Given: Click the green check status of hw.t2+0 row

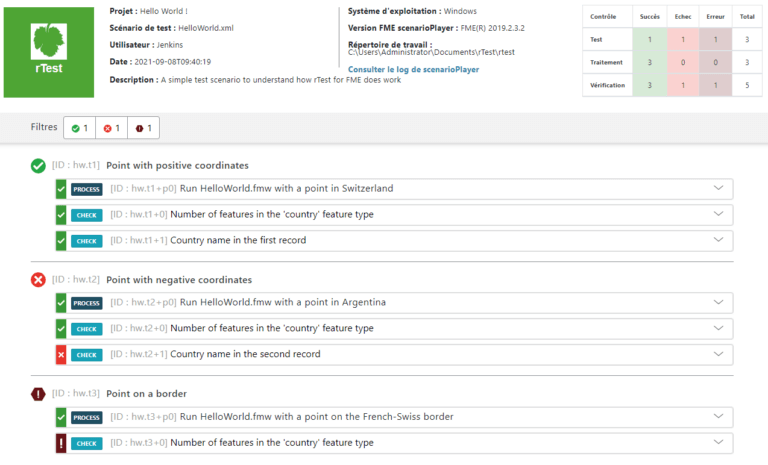Looking at the screenshot, I should click(61, 329).
